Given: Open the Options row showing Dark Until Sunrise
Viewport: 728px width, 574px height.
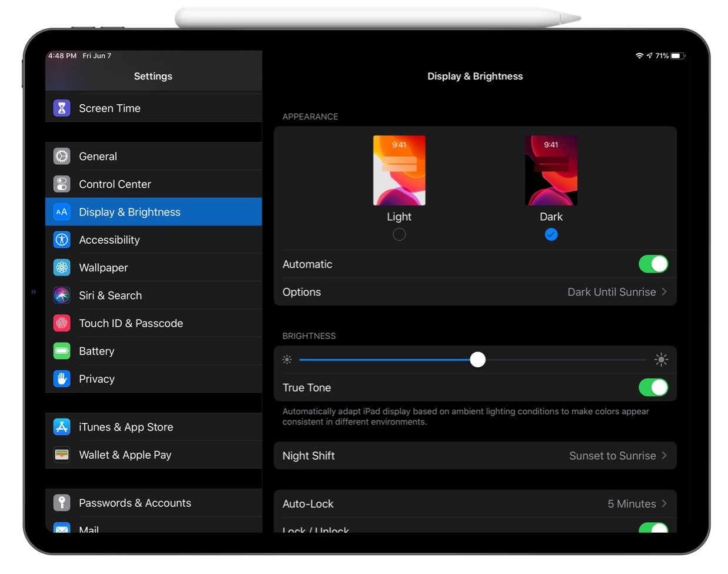Looking at the screenshot, I should [x=476, y=291].
